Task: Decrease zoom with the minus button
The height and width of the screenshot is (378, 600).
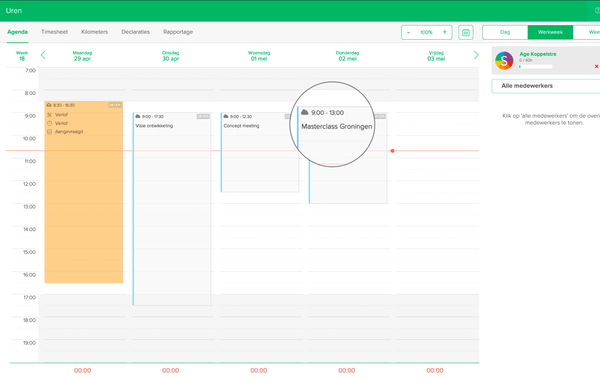Action: [x=409, y=32]
